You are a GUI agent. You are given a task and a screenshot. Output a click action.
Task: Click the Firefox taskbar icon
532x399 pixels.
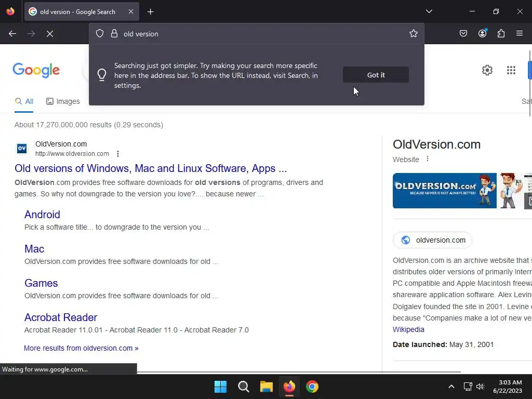tap(289, 387)
